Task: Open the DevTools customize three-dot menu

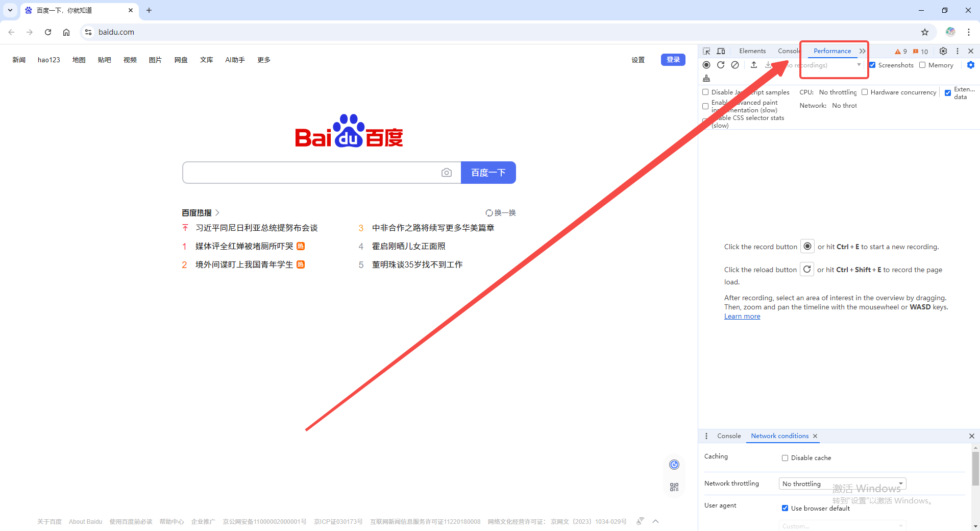Action: [958, 51]
